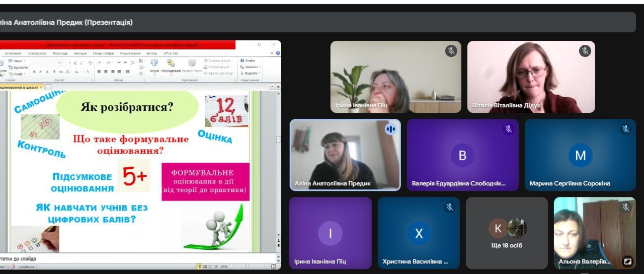Select Normal view button in the status bar
The width and height of the screenshot is (644, 274).
(199, 266)
